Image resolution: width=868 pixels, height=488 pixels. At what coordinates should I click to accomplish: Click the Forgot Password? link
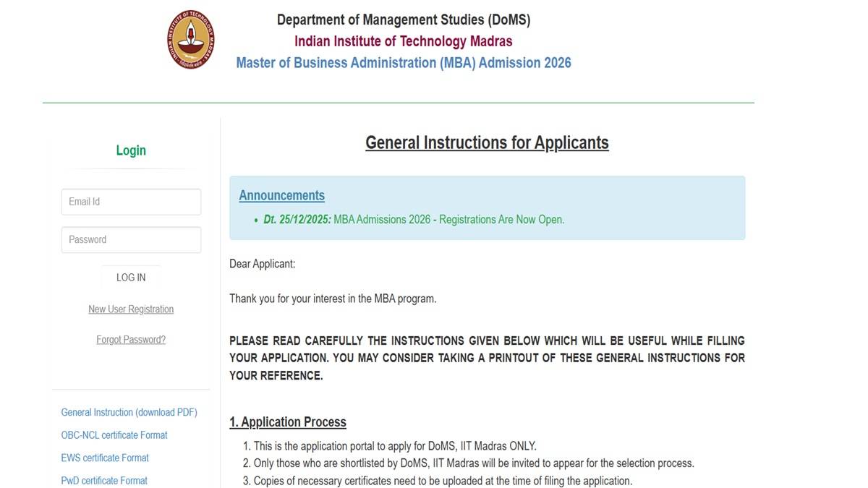pyautogui.click(x=131, y=340)
